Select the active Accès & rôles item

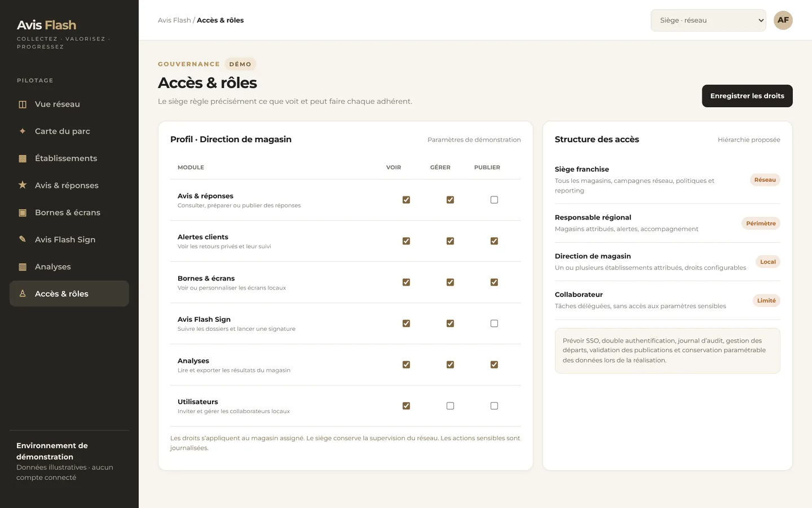coord(69,294)
